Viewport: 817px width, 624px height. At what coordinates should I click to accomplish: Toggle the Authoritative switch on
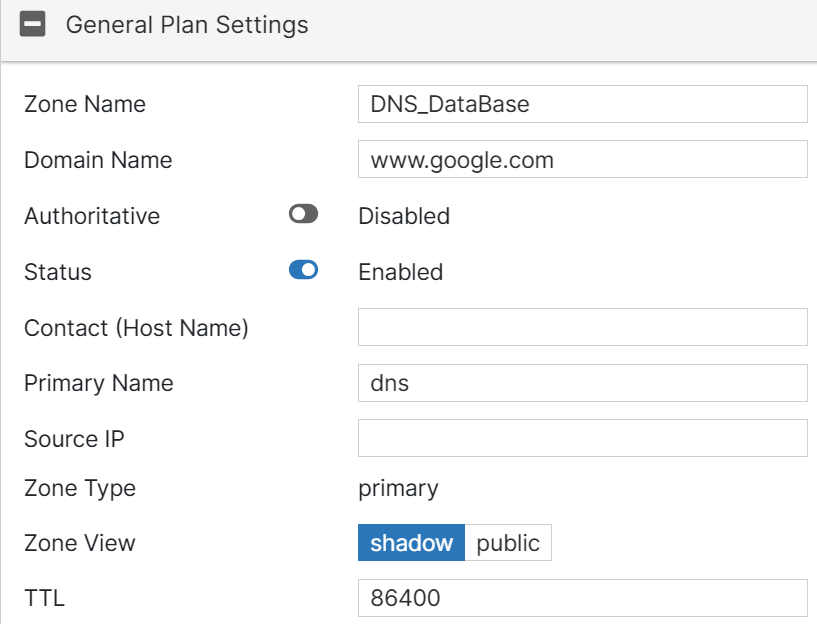pos(302,214)
